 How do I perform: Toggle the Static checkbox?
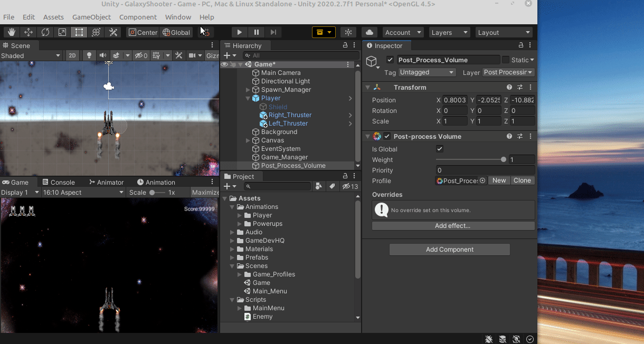(506, 60)
